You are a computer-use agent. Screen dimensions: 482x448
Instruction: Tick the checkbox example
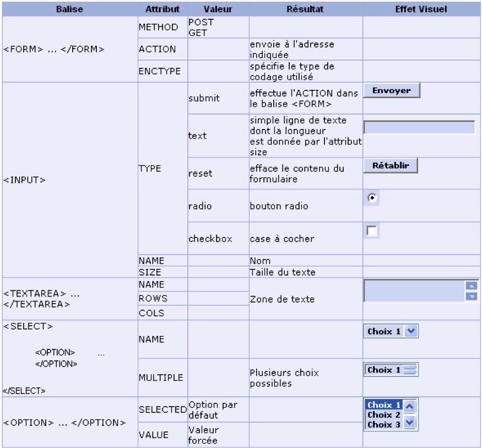[372, 230]
